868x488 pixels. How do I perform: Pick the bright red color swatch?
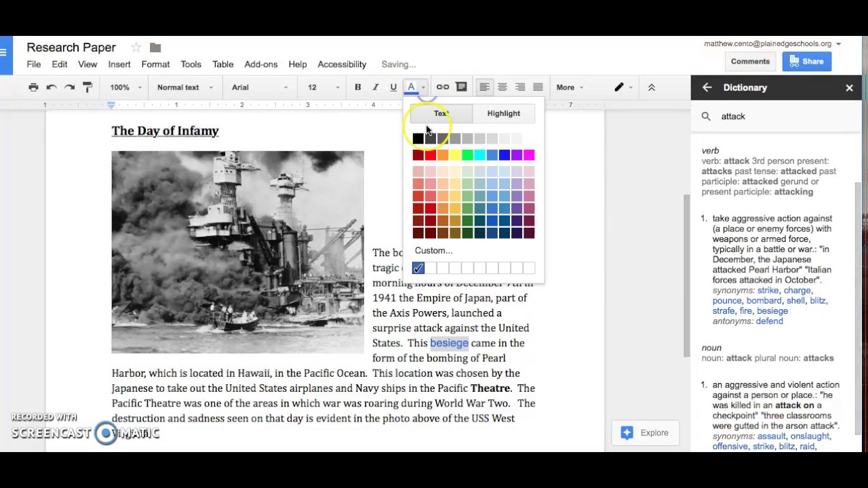[431, 156]
